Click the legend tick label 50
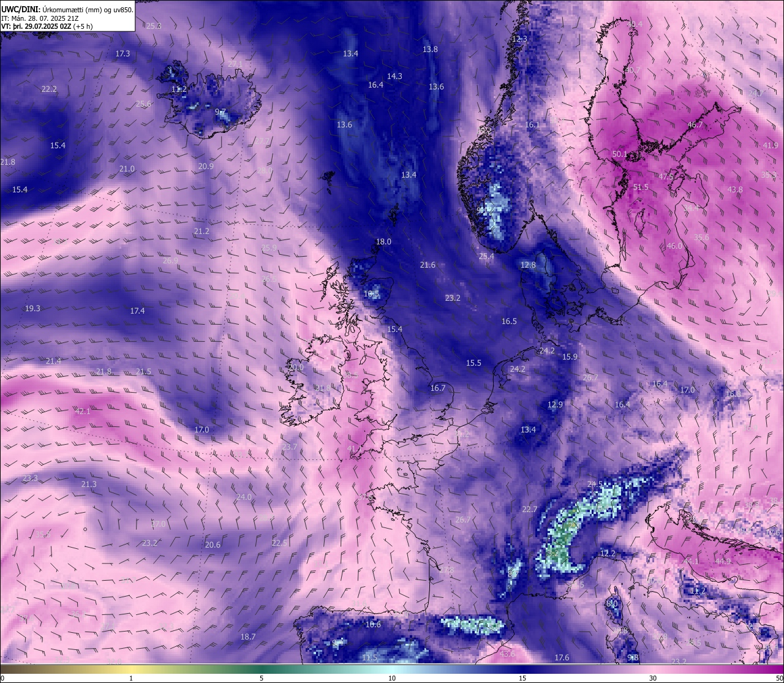 779,678
